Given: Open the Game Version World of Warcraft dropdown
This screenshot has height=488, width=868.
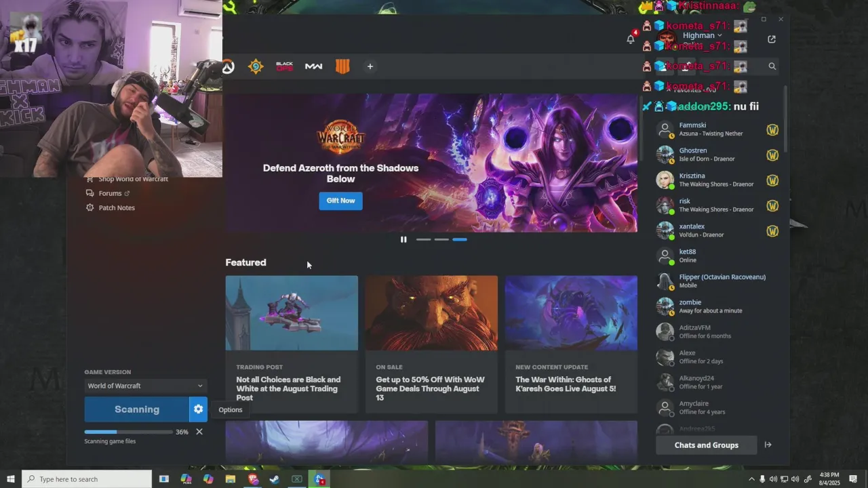Looking at the screenshot, I should pyautogui.click(x=145, y=386).
